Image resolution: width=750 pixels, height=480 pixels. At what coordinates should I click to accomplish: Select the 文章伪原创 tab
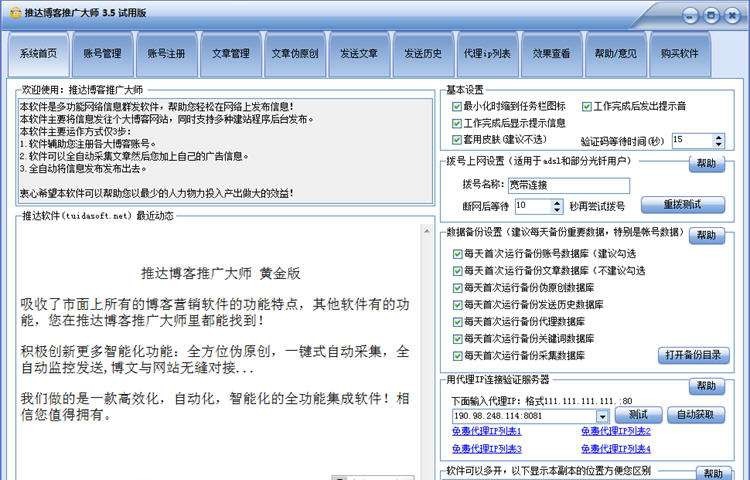click(295, 54)
